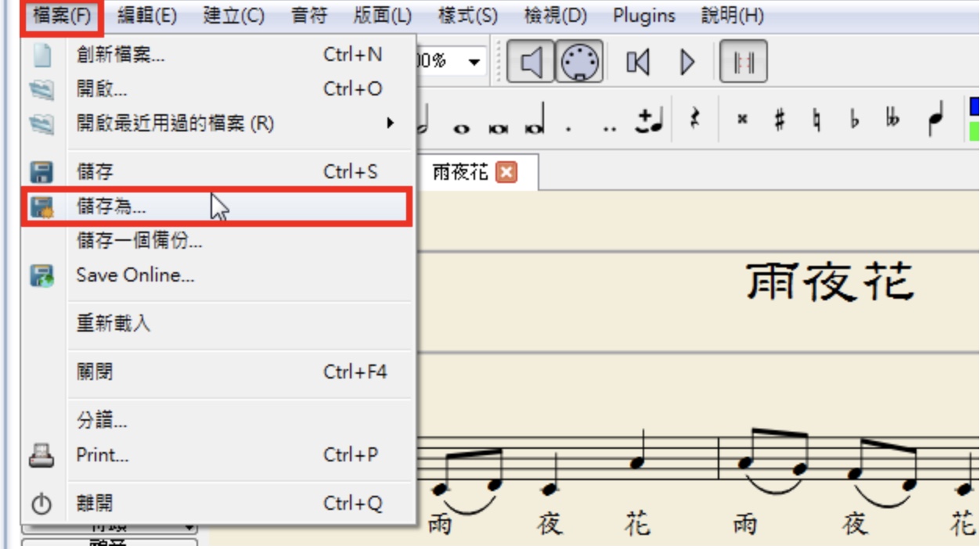Switch to the 雨夜花 score tab
This screenshot has width=980, height=549.
click(460, 173)
